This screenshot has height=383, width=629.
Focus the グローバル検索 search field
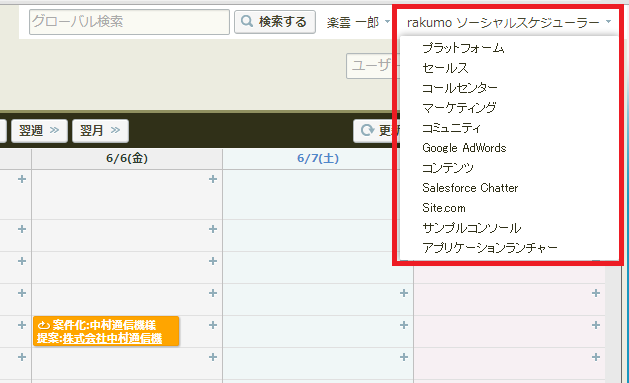(129, 22)
